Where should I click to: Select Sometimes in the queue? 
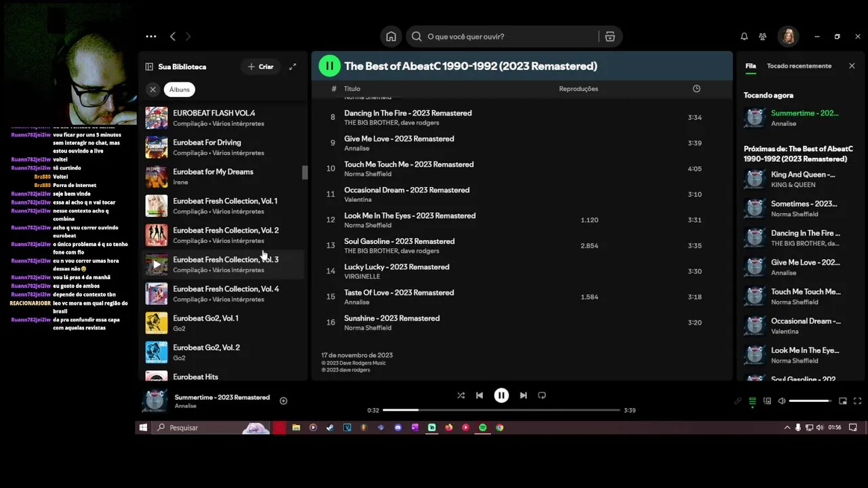pyautogui.click(x=798, y=208)
